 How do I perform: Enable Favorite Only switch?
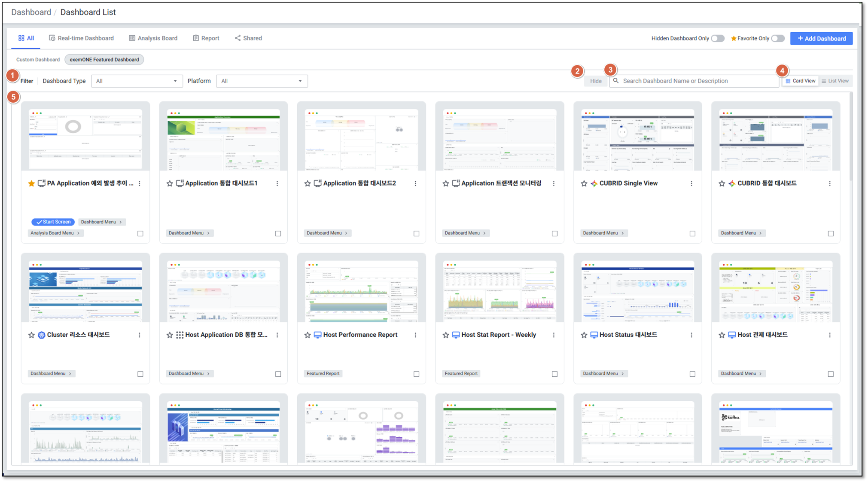777,38
